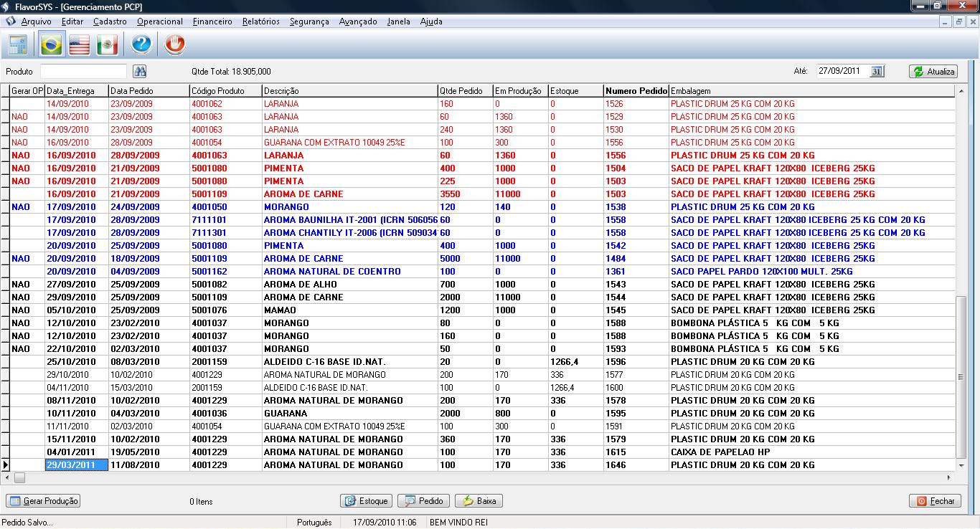Open the Relatórios menu
This screenshot has height=529, width=980.
tap(261, 22)
